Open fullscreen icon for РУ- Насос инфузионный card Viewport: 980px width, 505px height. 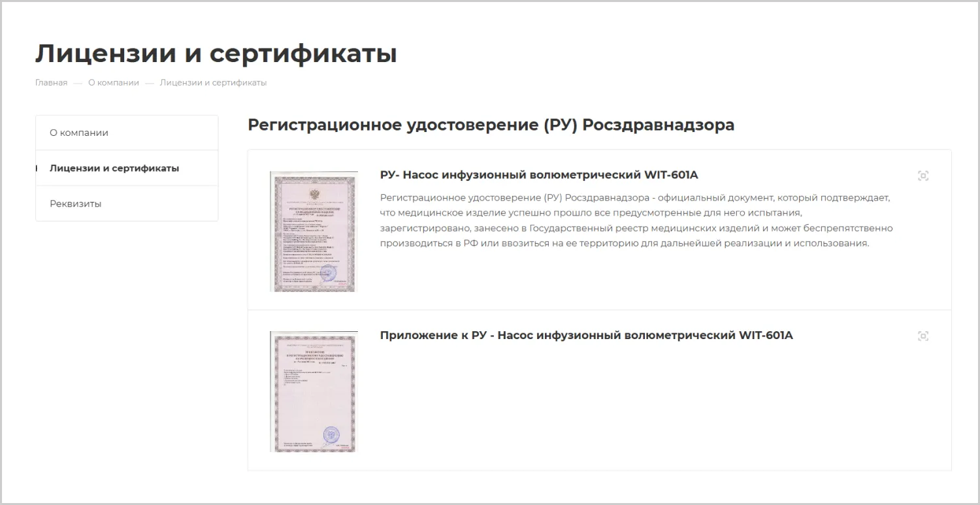[923, 176]
